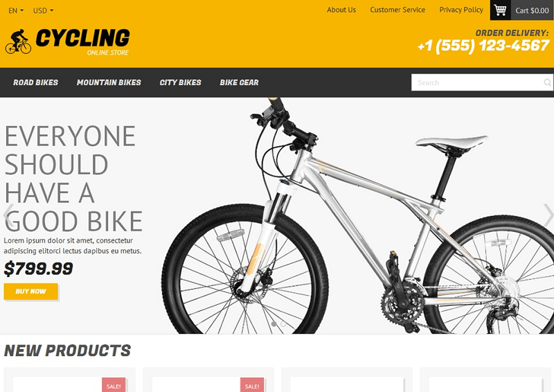
Task: Go to previous slide with left arrow
Action: [8, 215]
